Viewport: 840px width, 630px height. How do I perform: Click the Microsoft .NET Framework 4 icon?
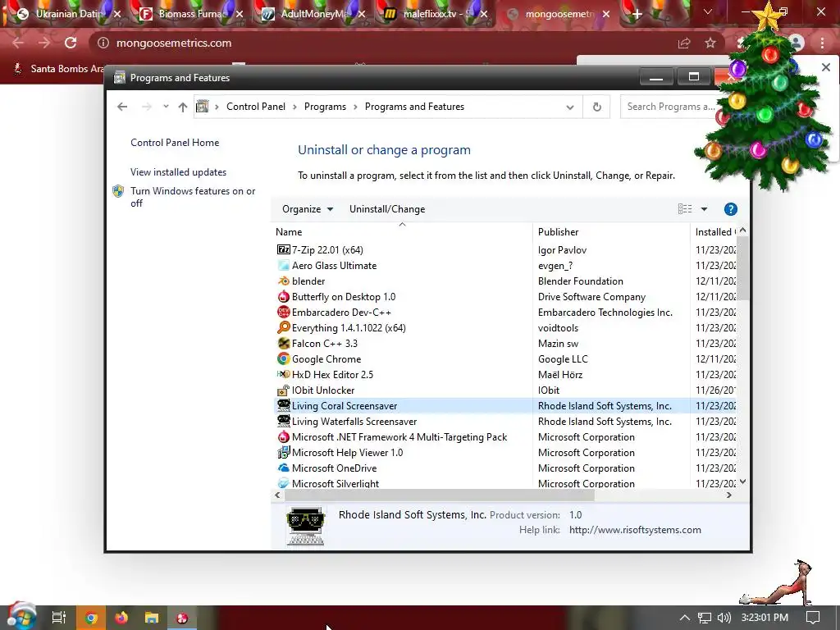click(283, 436)
